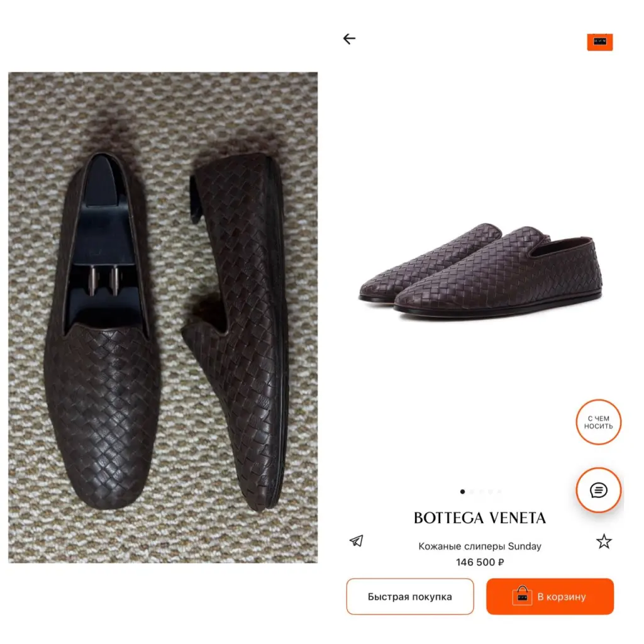The width and height of the screenshot is (644, 644).
Task: Go to the fourth gallery dot
Action: tap(490, 492)
